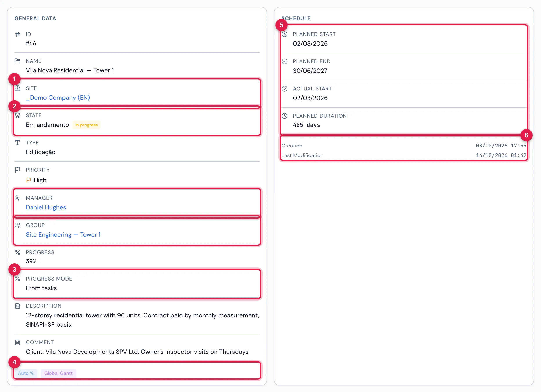The image size is (541, 392).
Task: Click the document icon next to DESCRIPTION
Action: coord(17,306)
